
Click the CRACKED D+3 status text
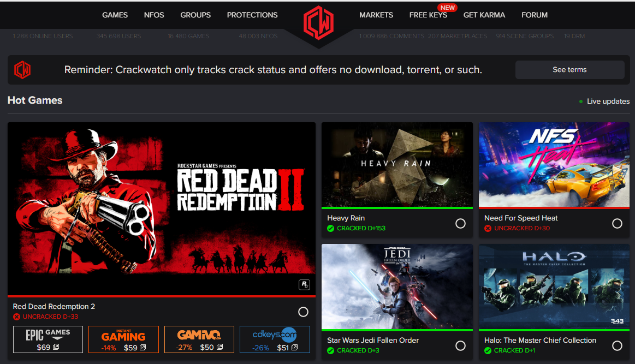tap(358, 351)
